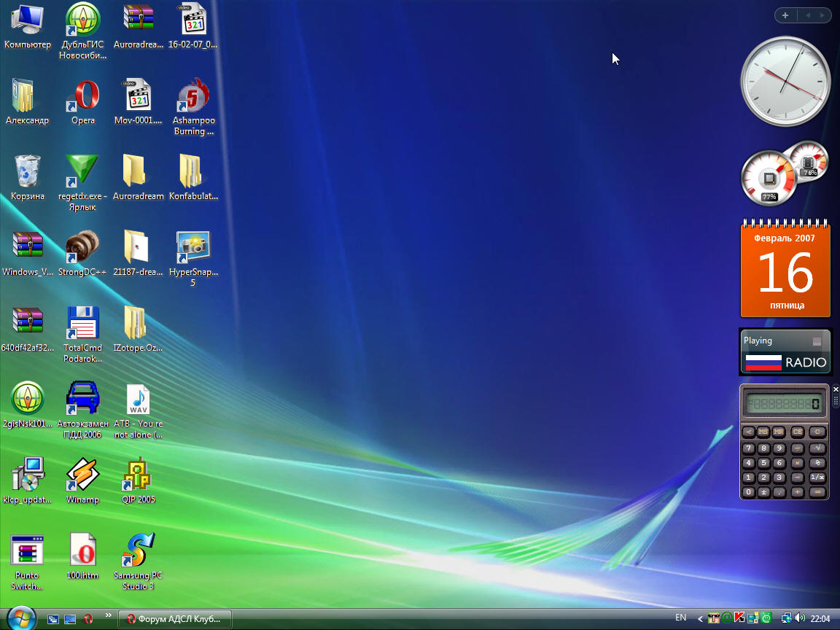Open the QIP 2005 messenger shortcut
Viewport: 840px width, 630px height.
click(x=138, y=475)
